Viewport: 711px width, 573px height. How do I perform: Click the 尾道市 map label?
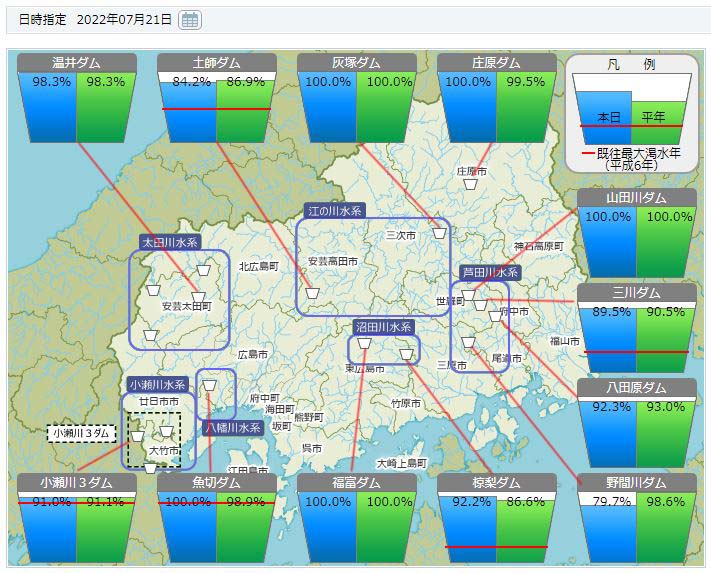pyautogui.click(x=506, y=358)
